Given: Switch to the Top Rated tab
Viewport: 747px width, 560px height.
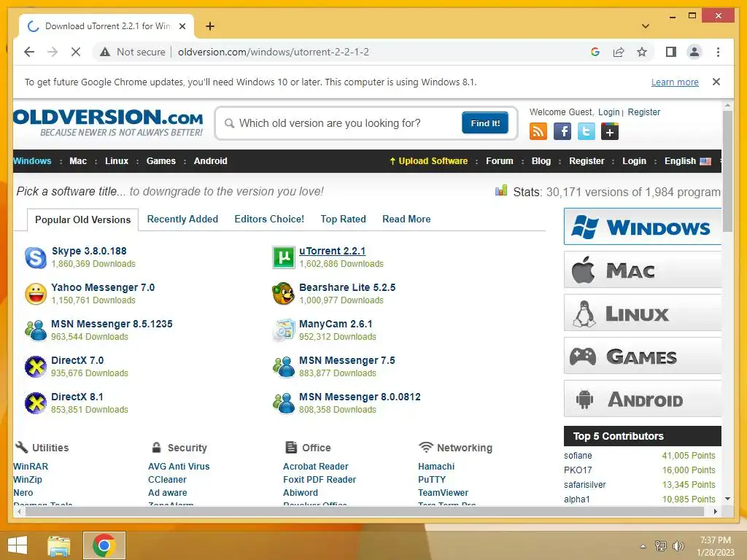Looking at the screenshot, I should point(343,219).
